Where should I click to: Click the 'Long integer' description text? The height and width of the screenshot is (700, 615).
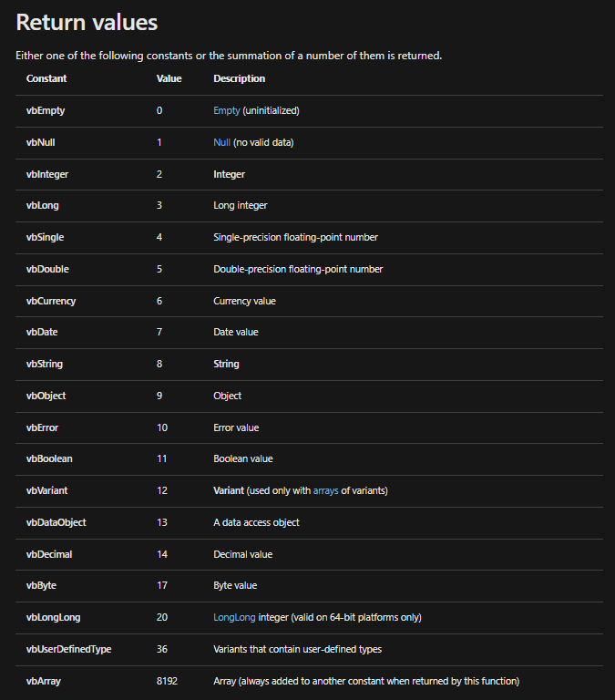(241, 205)
